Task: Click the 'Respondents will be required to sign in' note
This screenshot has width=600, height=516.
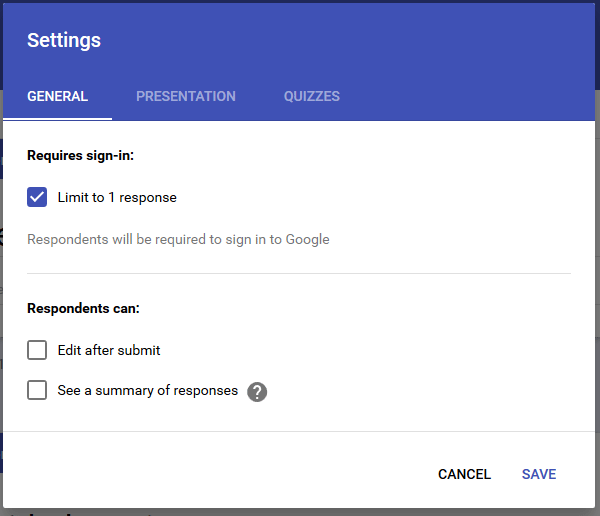Action: [178, 240]
